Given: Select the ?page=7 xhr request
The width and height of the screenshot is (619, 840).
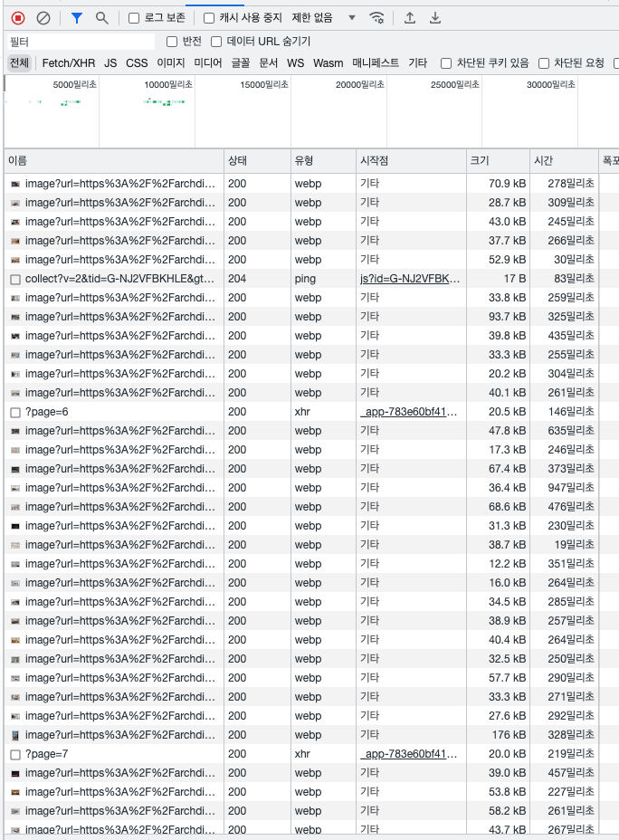Looking at the screenshot, I should [x=46, y=754].
